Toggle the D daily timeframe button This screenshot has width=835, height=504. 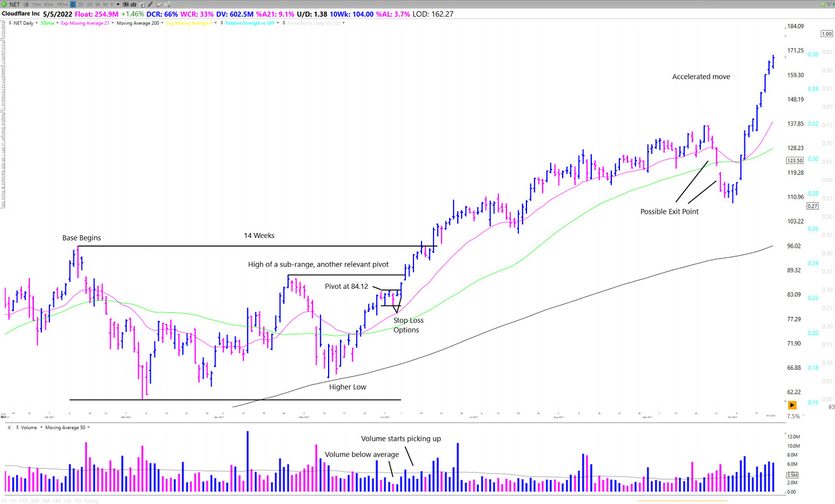pyautogui.click(x=72, y=5)
